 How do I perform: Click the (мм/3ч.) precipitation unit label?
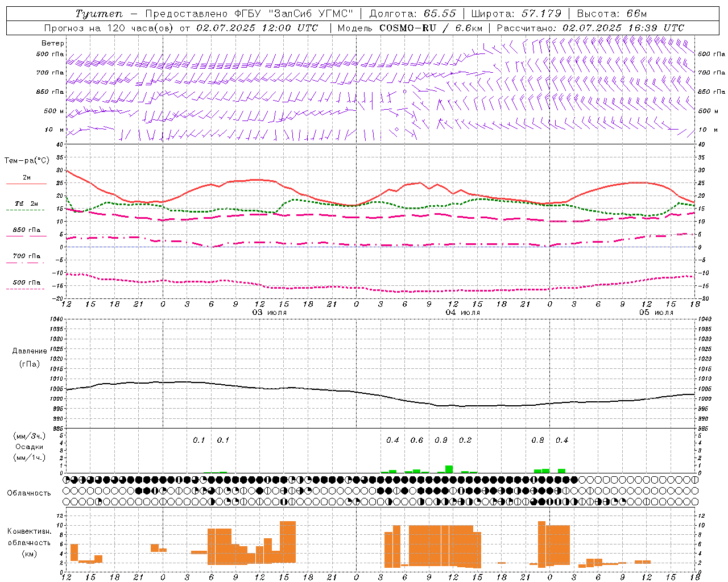click(30, 436)
